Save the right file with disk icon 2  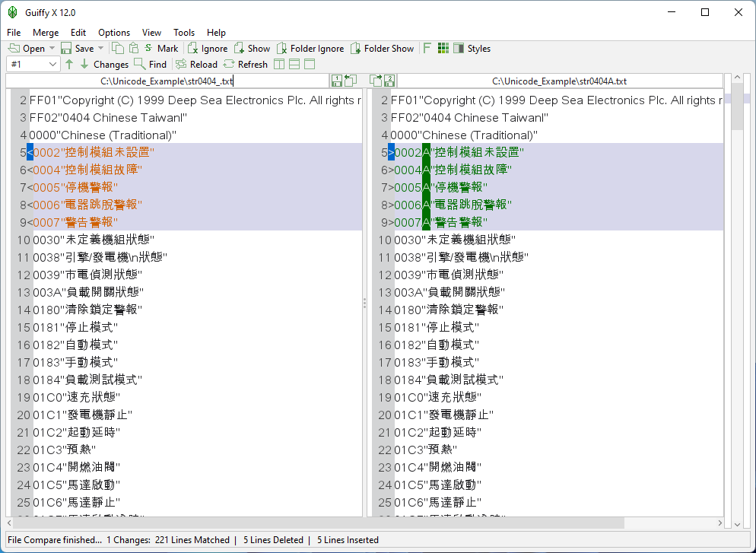tap(389, 81)
